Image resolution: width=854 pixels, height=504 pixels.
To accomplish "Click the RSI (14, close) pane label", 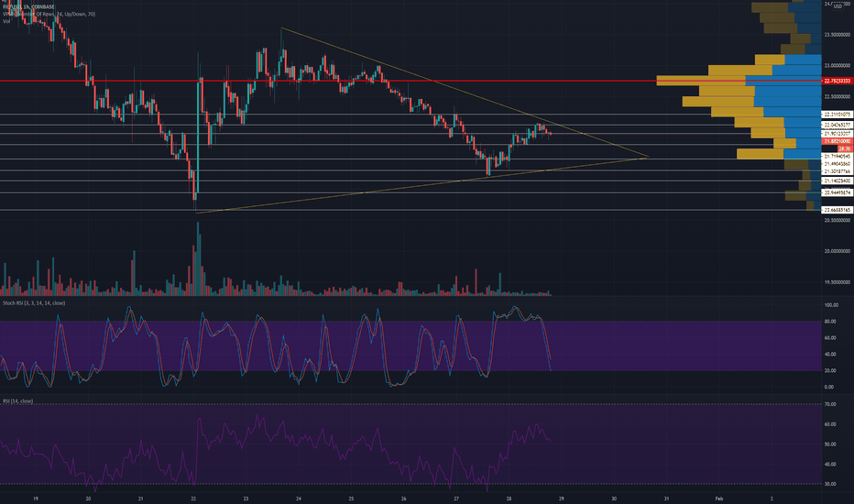I will [18, 401].
